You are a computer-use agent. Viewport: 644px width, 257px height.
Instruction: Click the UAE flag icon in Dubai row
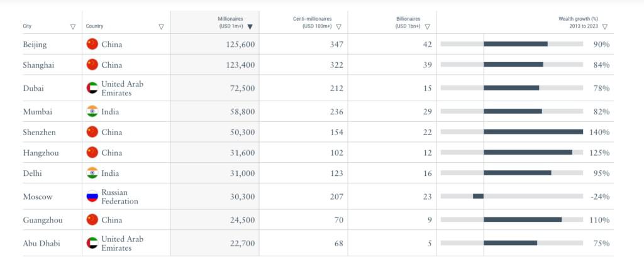[92, 88]
